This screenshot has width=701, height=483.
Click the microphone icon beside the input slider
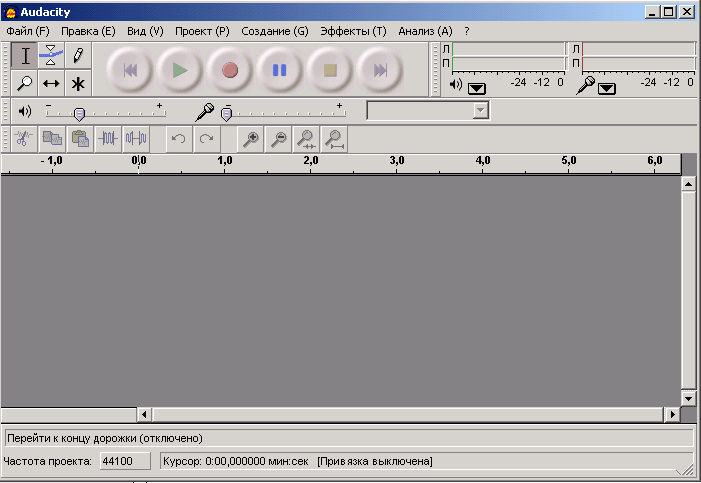(x=205, y=112)
